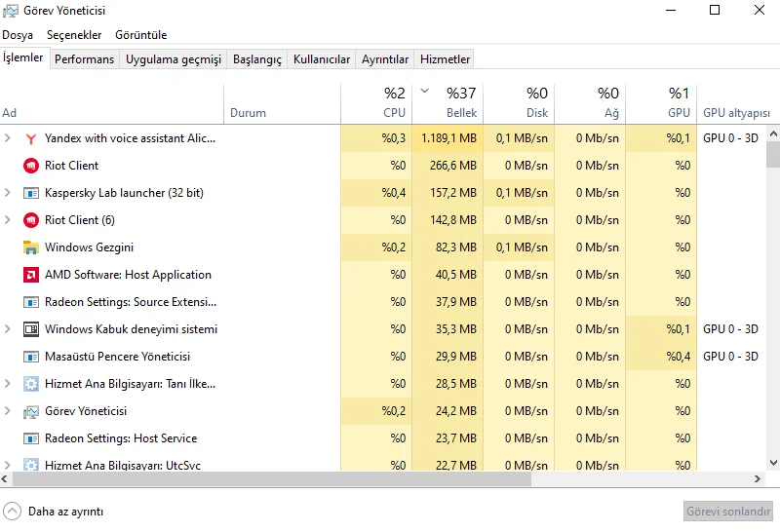780x532 pixels.
Task: Open the Başlangıç tab
Action: click(x=256, y=59)
